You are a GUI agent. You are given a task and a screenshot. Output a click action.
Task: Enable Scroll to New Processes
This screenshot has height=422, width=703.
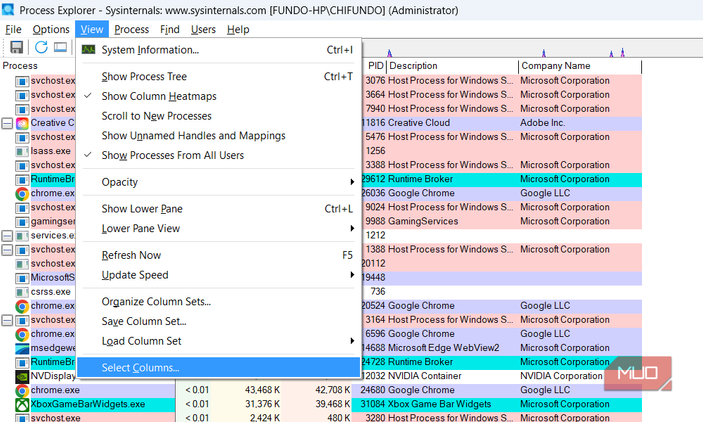pyautogui.click(x=218, y=116)
